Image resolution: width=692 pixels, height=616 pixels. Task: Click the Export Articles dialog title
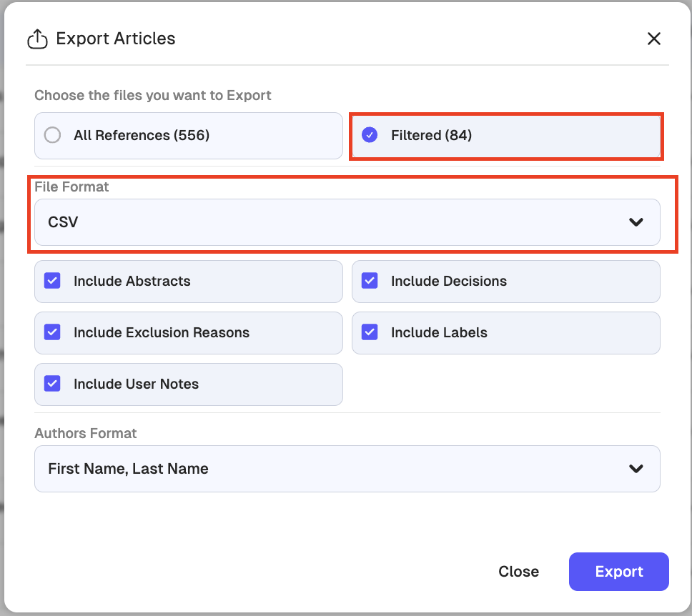click(x=115, y=39)
